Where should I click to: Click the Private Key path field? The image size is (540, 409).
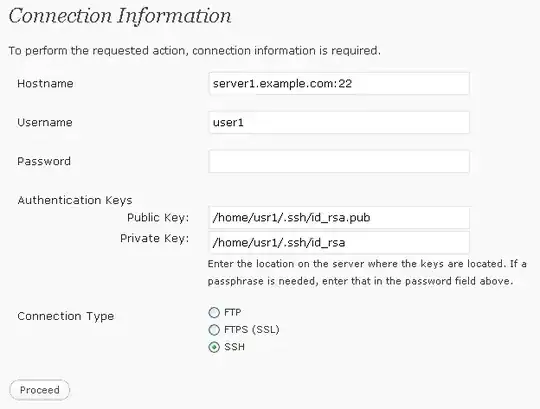[x=339, y=243]
